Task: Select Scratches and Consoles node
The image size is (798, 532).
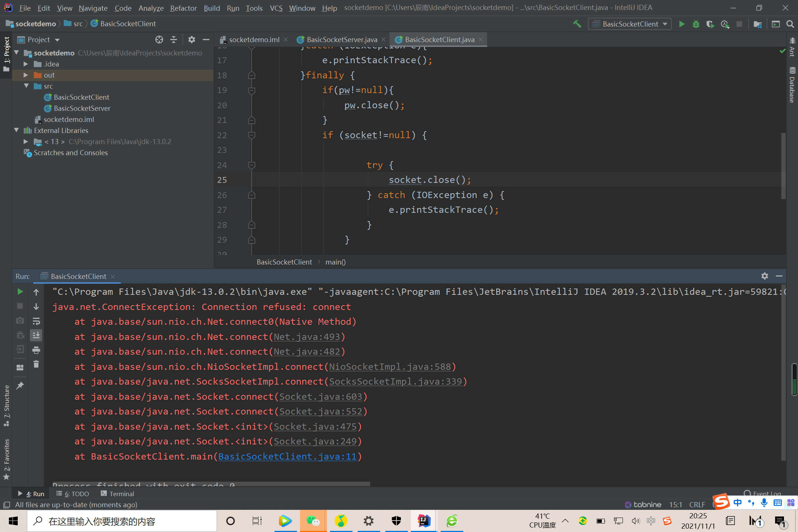Action: coord(71,153)
